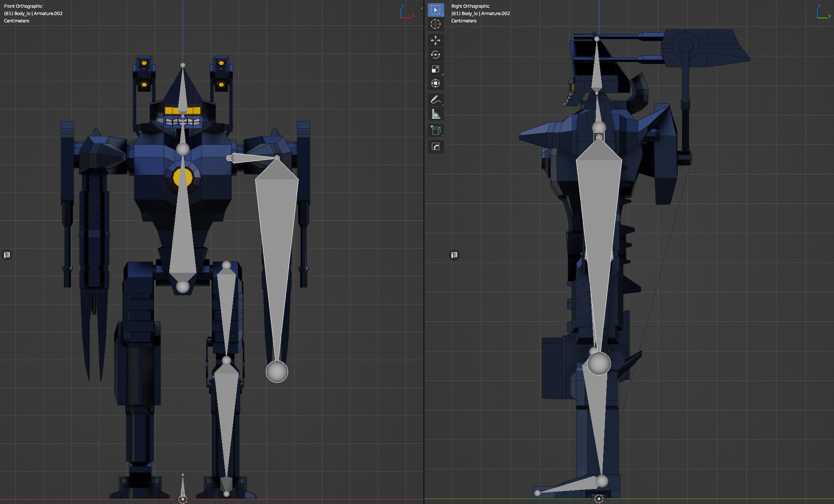Image resolution: width=834 pixels, height=504 pixels.
Task: Click 'Centimeters' label in Front view
Action: click(x=17, y=21)
